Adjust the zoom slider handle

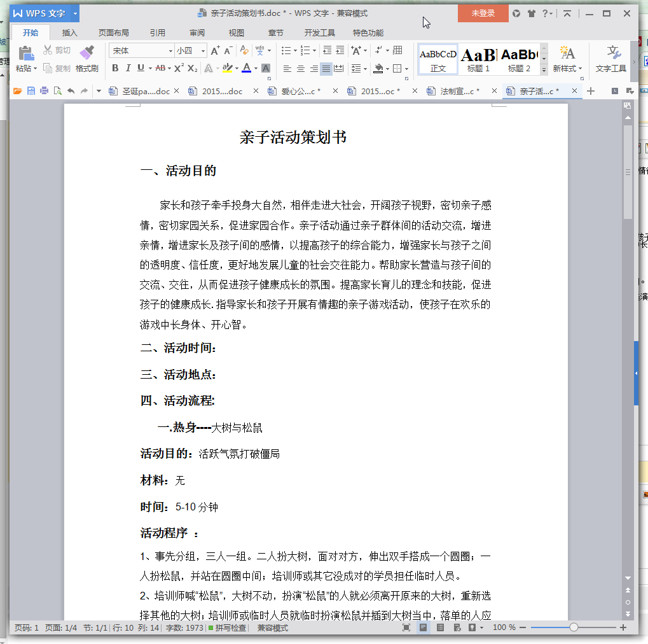(574, 627)
